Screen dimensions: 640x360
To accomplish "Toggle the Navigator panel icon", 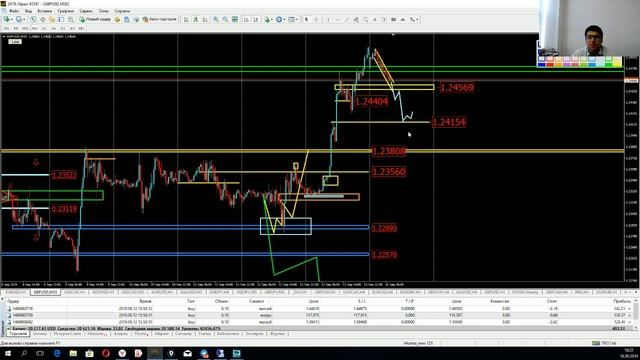I will click(52, 19).
